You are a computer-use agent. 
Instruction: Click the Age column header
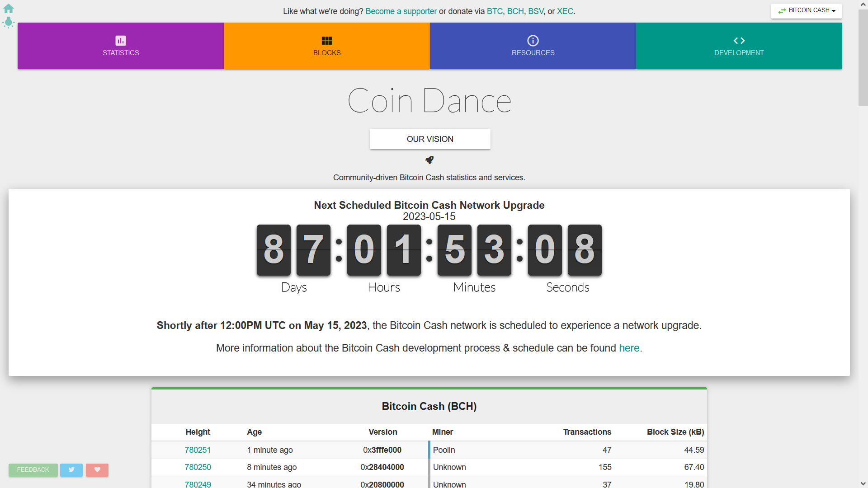254,432
